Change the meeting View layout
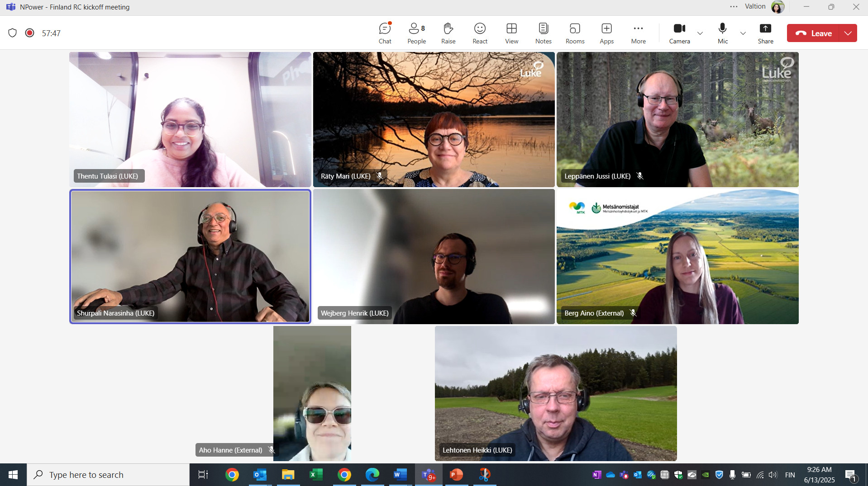868x486 pixels. coord(511,33)
